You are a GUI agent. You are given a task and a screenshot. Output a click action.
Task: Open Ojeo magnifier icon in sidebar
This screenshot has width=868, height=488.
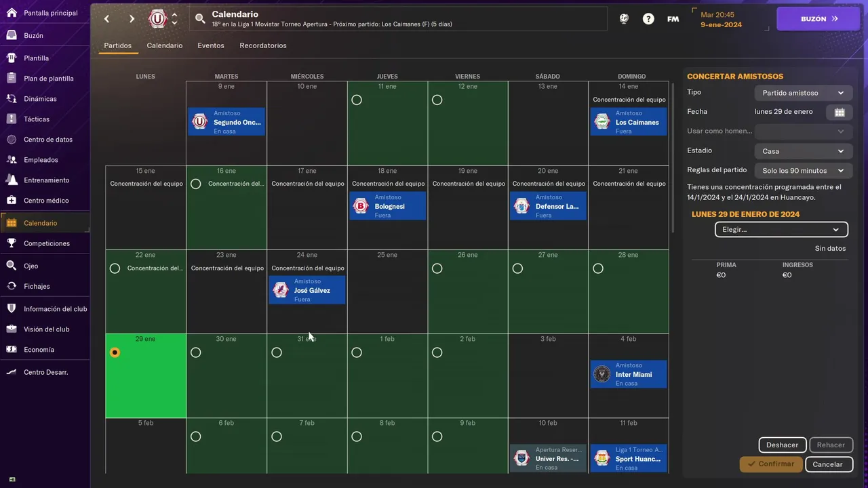12,266
